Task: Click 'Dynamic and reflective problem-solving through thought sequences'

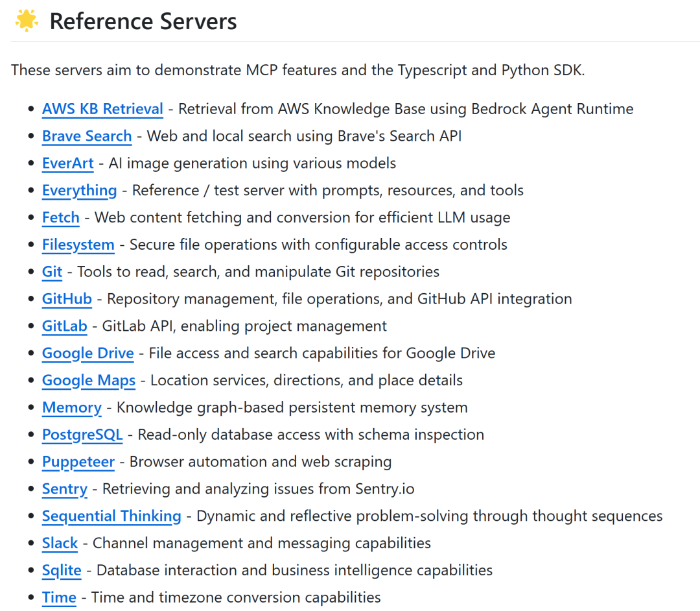Action: click(x=430, y=516)
